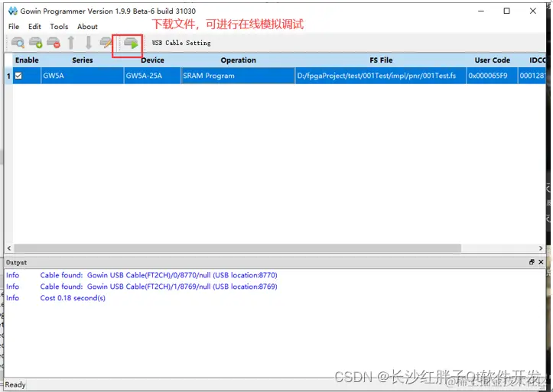
Task: Open the Edit menu
Action: click(x=34, y=27)
